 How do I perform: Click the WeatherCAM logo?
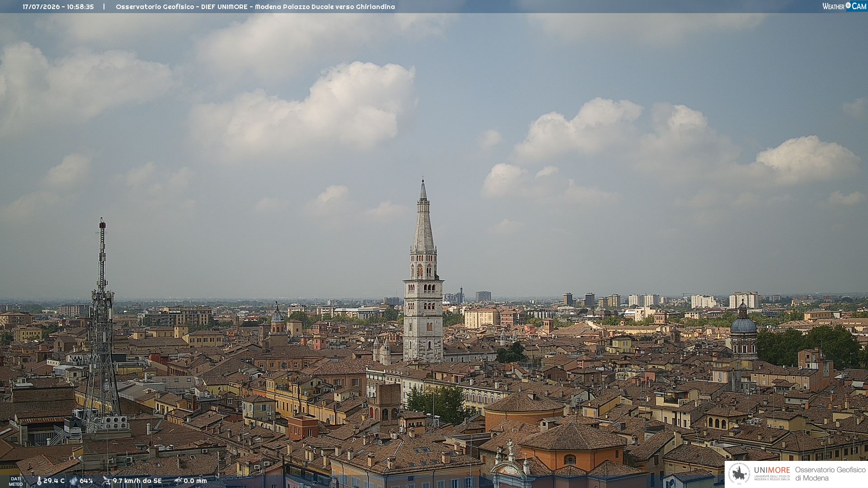pos(844,6)
